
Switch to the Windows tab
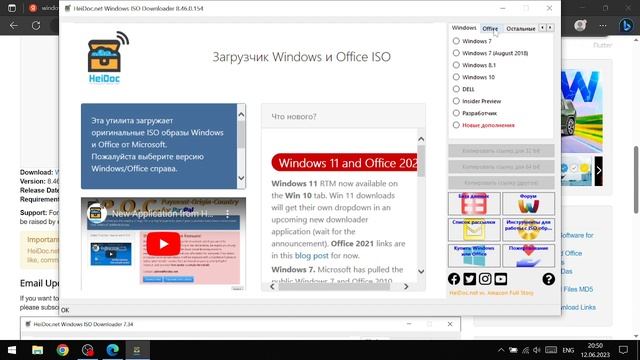tap(464, 28)
